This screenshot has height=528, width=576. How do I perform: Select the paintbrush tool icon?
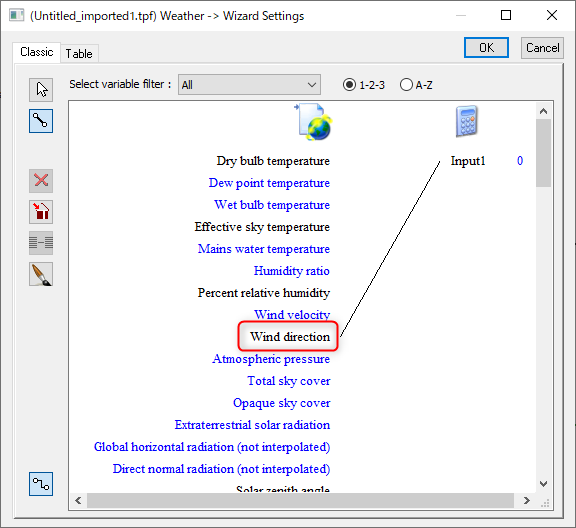point(41,274)
